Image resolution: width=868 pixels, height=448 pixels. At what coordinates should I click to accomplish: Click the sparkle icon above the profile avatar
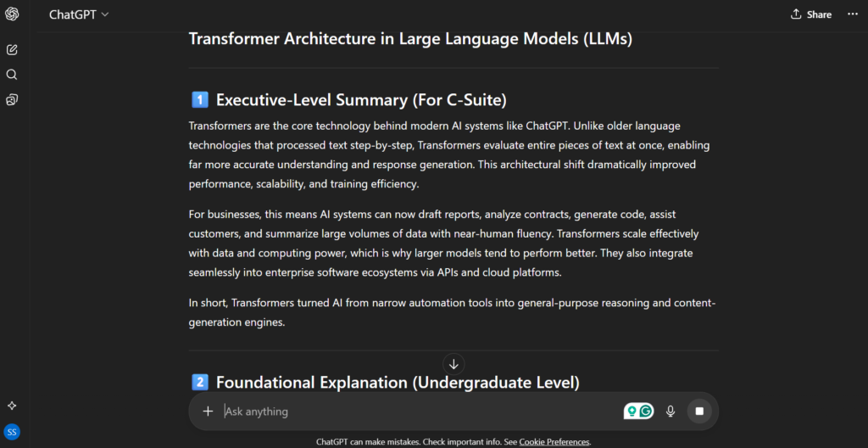[12, 406]
